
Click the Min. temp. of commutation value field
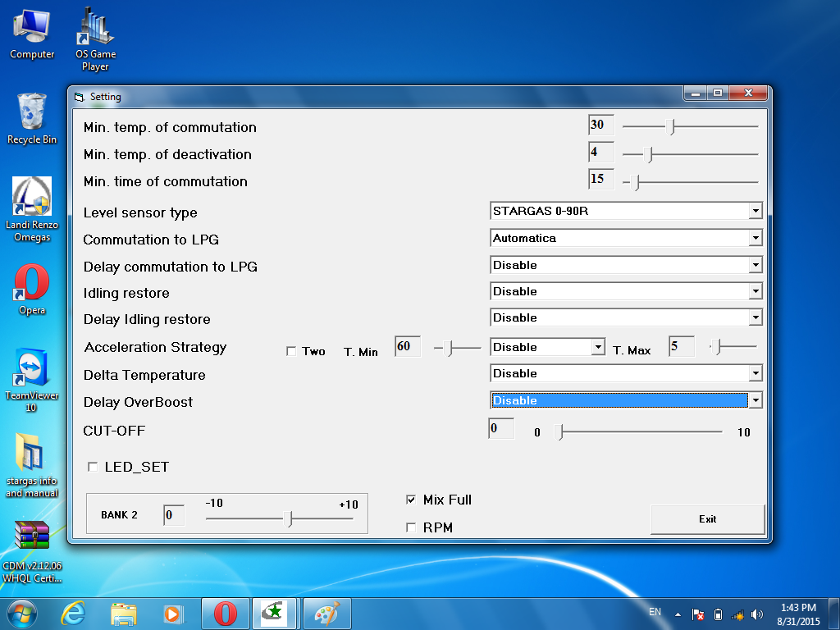coord(600,125)
